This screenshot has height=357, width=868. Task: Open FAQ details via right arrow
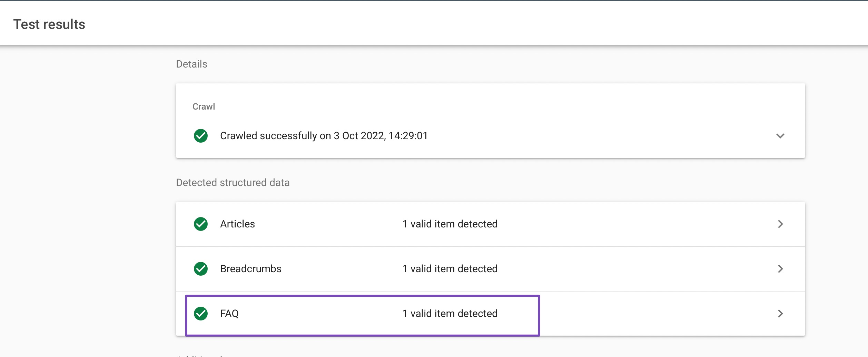780,314
